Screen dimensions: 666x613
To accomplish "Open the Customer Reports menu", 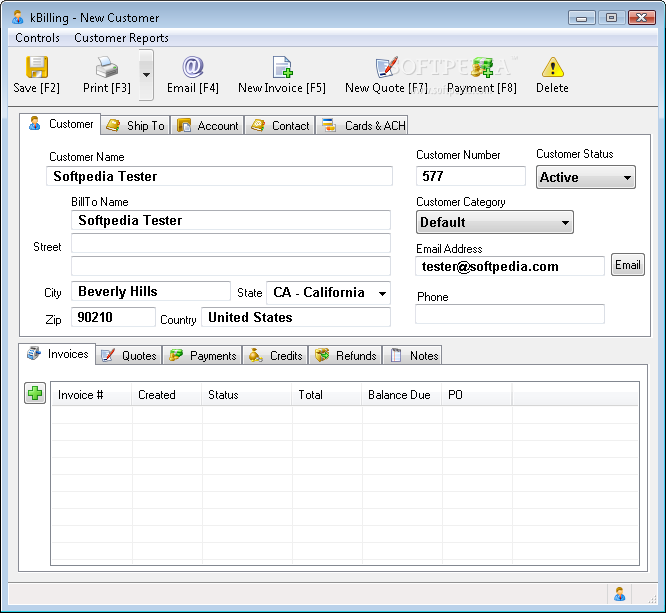I will pos(121,38).
